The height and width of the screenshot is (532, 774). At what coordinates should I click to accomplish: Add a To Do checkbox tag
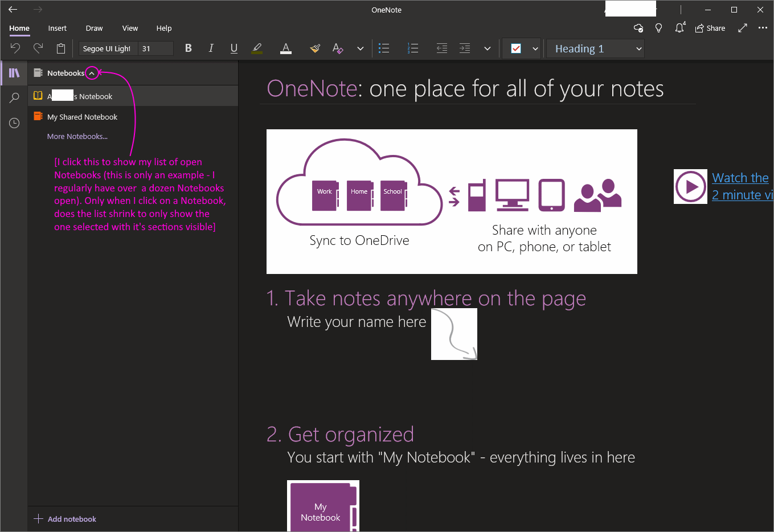516,48
